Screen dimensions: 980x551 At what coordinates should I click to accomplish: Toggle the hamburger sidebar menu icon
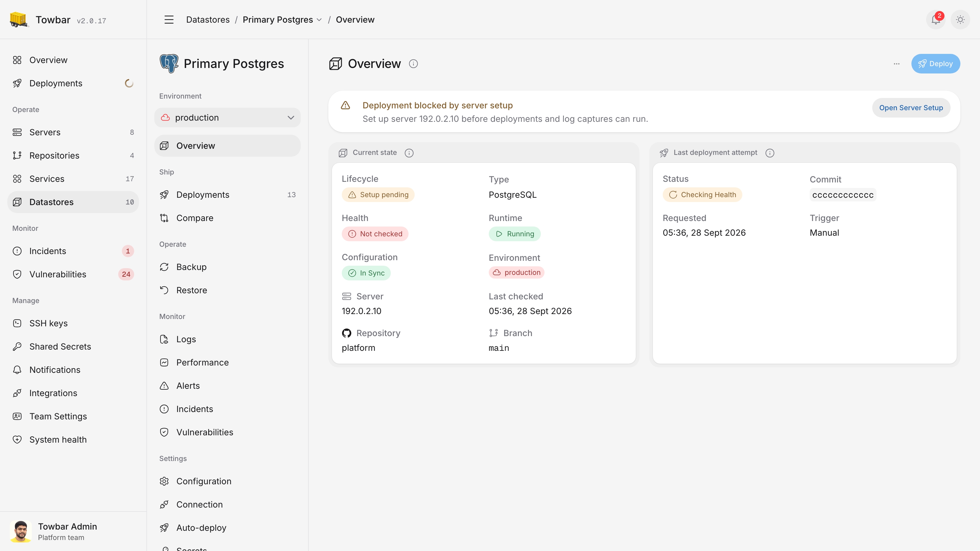[169, 19]
